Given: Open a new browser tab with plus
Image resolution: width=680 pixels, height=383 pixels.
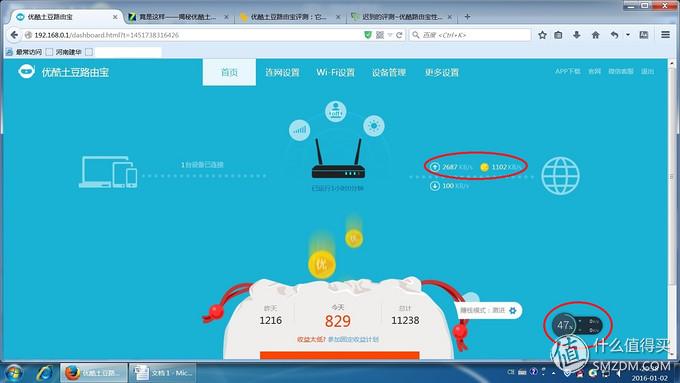Looking at the screenshot, I should [467, 16].
